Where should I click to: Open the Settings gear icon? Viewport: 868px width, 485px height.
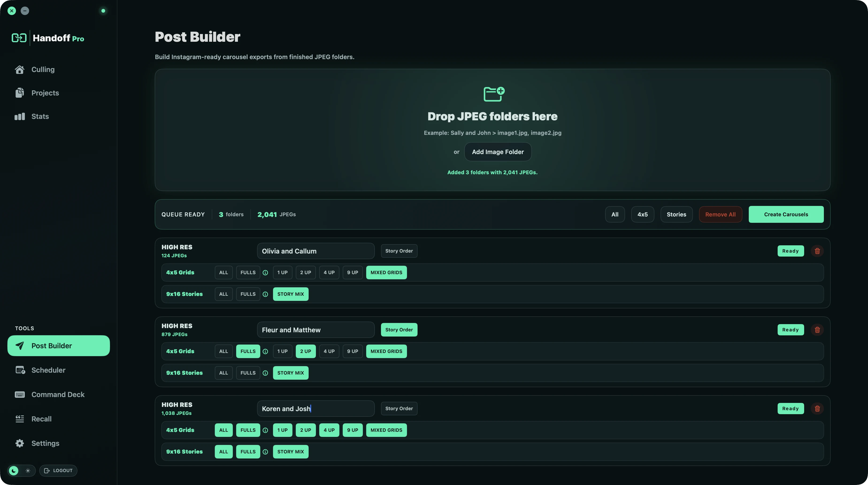tap(19, 443)
